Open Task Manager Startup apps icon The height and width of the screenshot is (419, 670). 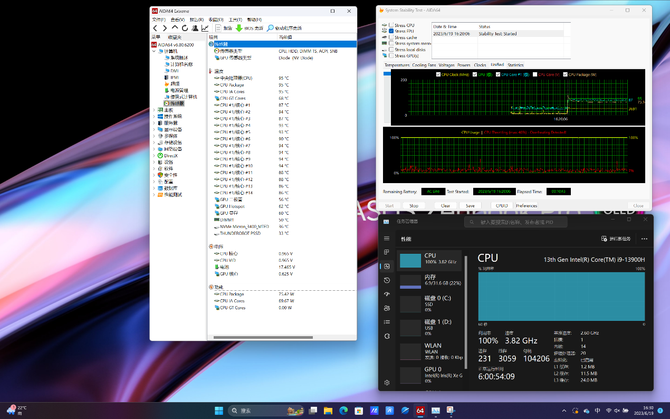tap(387, 294)
